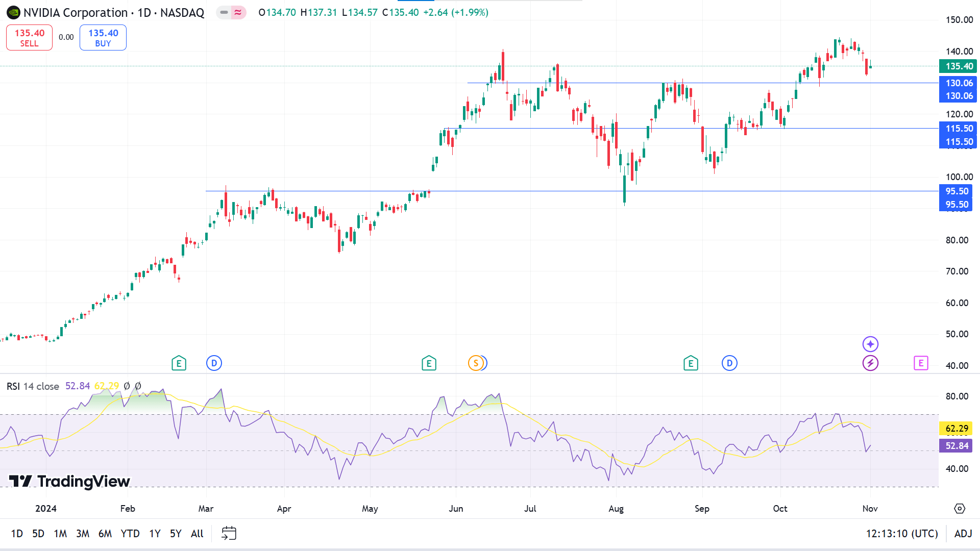Viewport: 980px width, 551px height.
Task: Click the RSI 14 close indicator label
Action: click(x=33, y=386)
